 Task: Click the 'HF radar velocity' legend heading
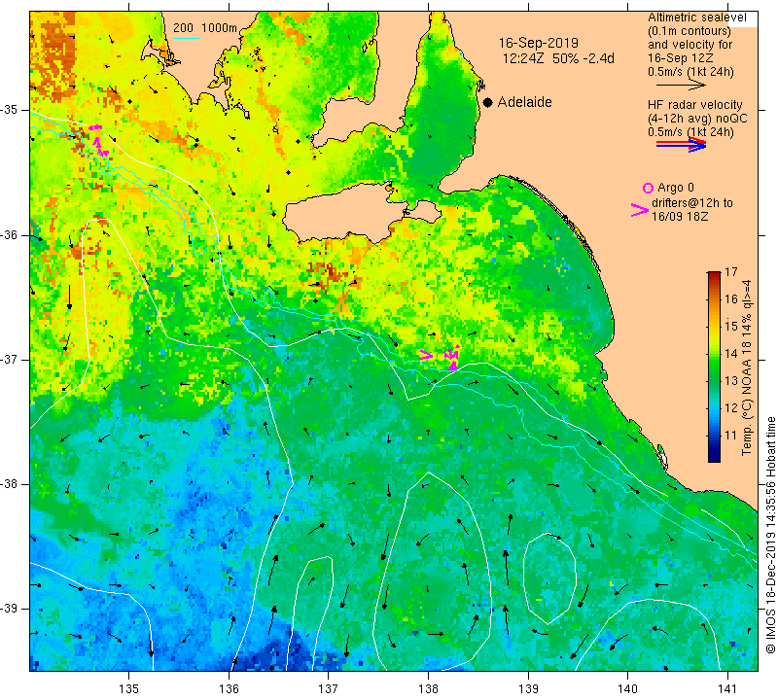[x=694, y=105]
